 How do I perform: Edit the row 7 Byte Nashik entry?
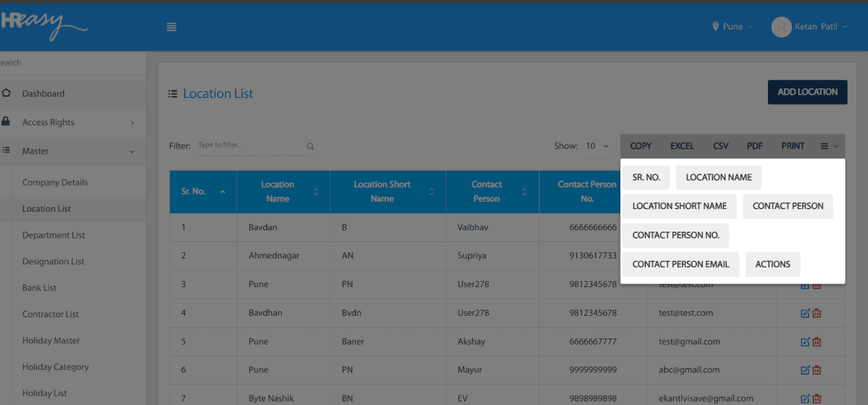[805, 398]
